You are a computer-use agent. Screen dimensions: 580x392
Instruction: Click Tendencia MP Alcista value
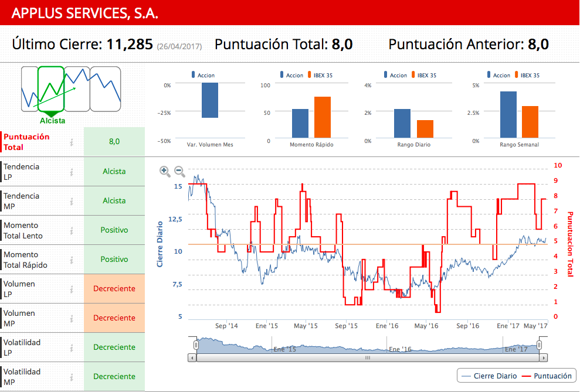tap(114, 200)
